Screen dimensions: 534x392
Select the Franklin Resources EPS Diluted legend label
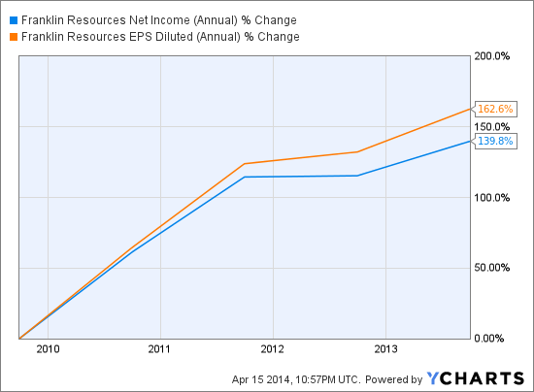(x=160, y=37)
